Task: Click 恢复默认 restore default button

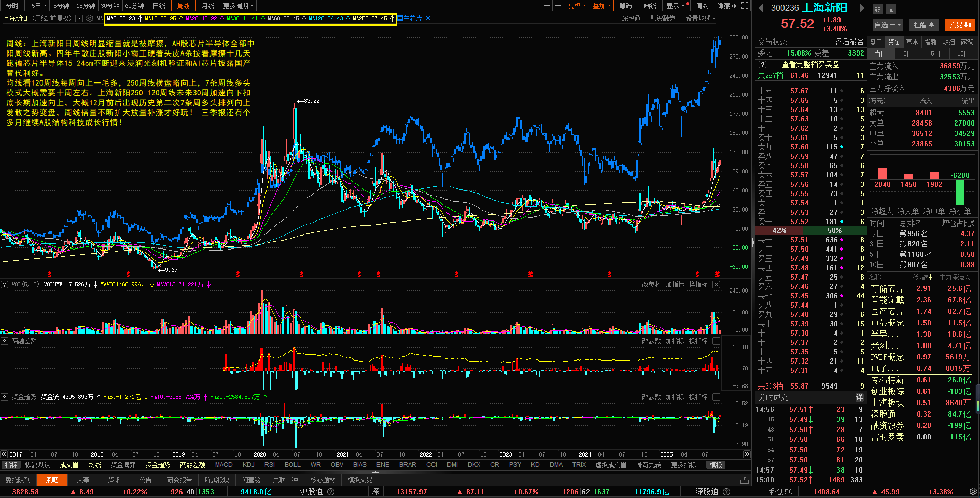Action: (x=37, y=465)
